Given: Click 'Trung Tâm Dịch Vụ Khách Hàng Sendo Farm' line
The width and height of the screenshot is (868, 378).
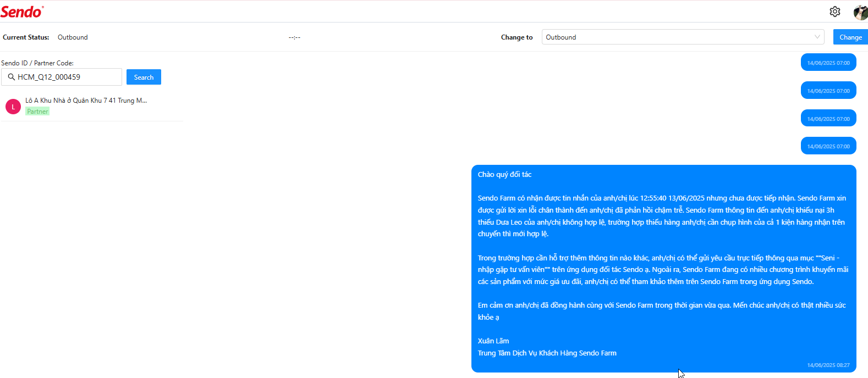Looking at the screenshot, I should coord(547,353).
